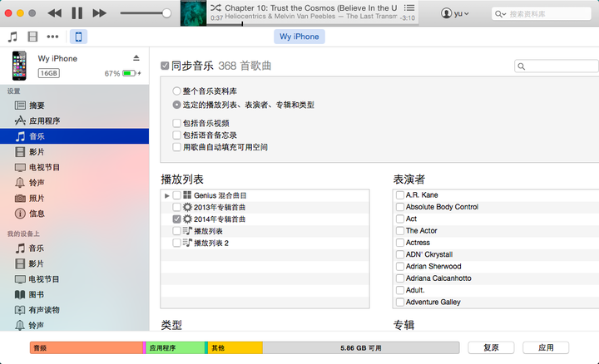The image size is (599, 364).
Task: Check the 播放列表 playlist checkbox
Action: click(176, 231)
